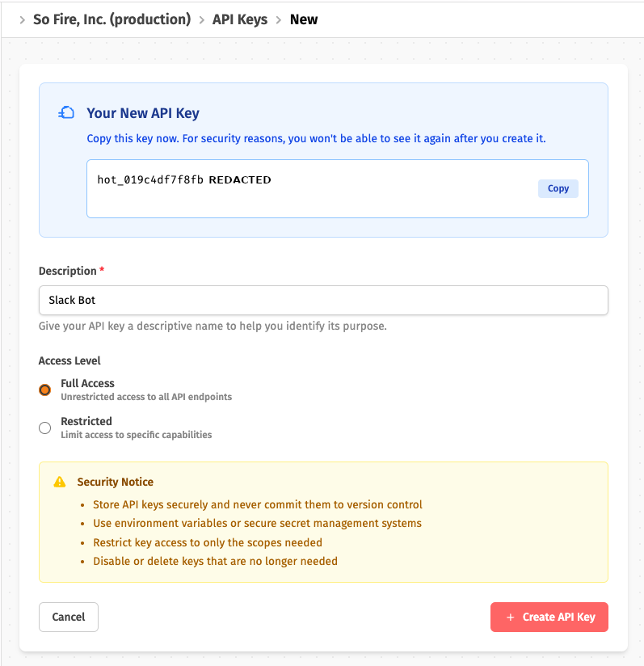Click the chevron after So Fire, Inc. (production)
Viewport: 644px width, 666px height.
(203, 19)
